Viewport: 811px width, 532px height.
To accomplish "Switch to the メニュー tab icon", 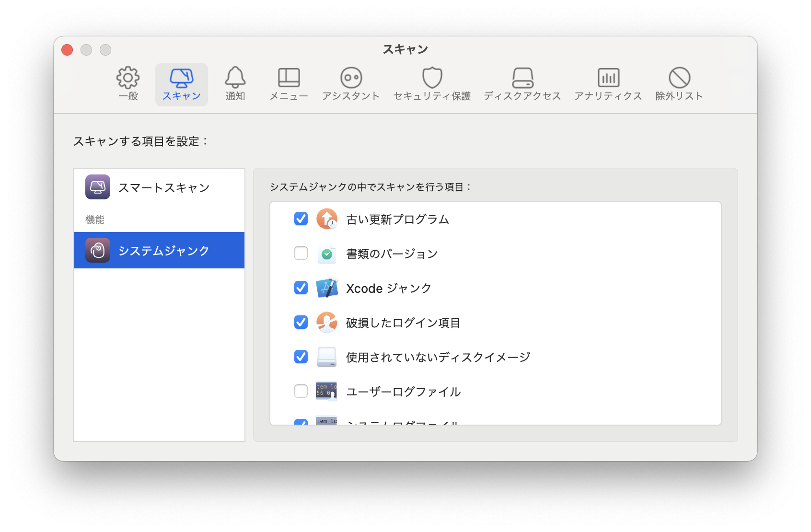I will click(x=289, y=78).
